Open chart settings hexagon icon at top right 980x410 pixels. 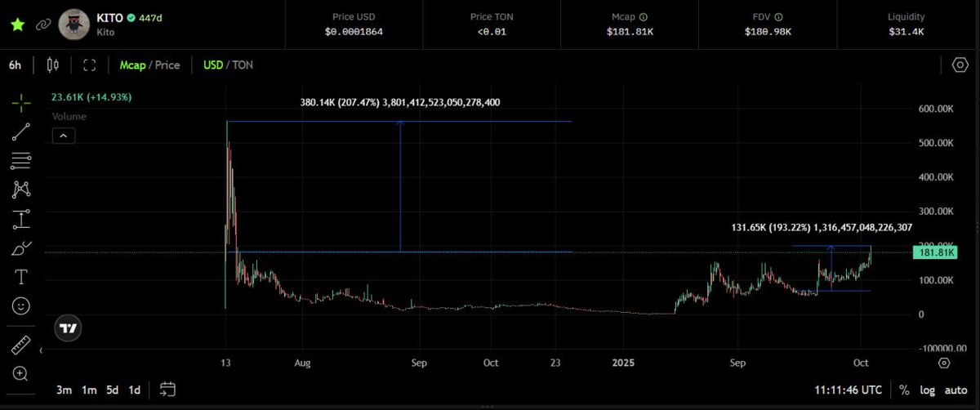point(960,65)
